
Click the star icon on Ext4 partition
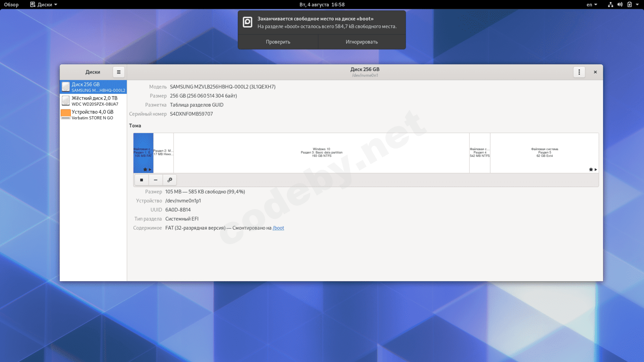[591, 169]
